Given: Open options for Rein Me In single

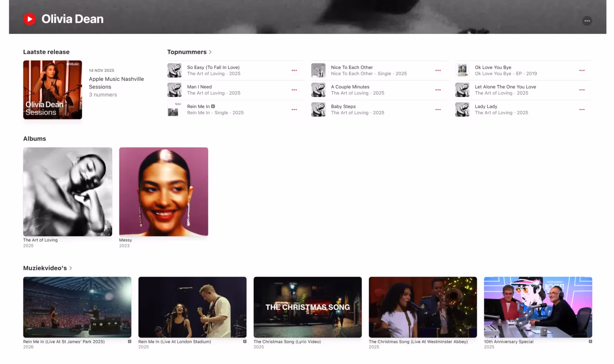Looking at the screenshot, I should [x=294, y=109].
